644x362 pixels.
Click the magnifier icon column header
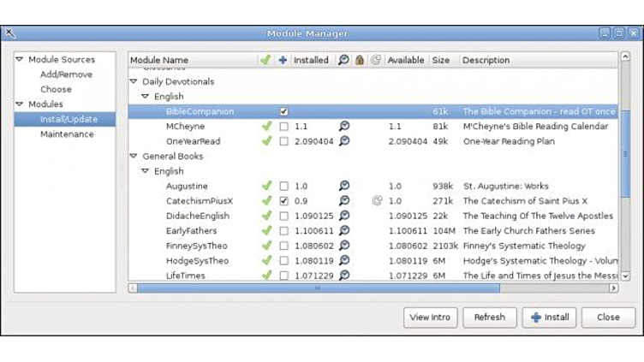pos(343,60)
